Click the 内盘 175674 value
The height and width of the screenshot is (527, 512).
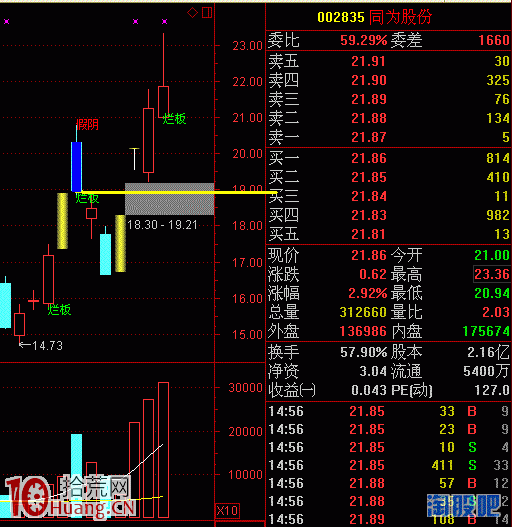pos(486,331)
